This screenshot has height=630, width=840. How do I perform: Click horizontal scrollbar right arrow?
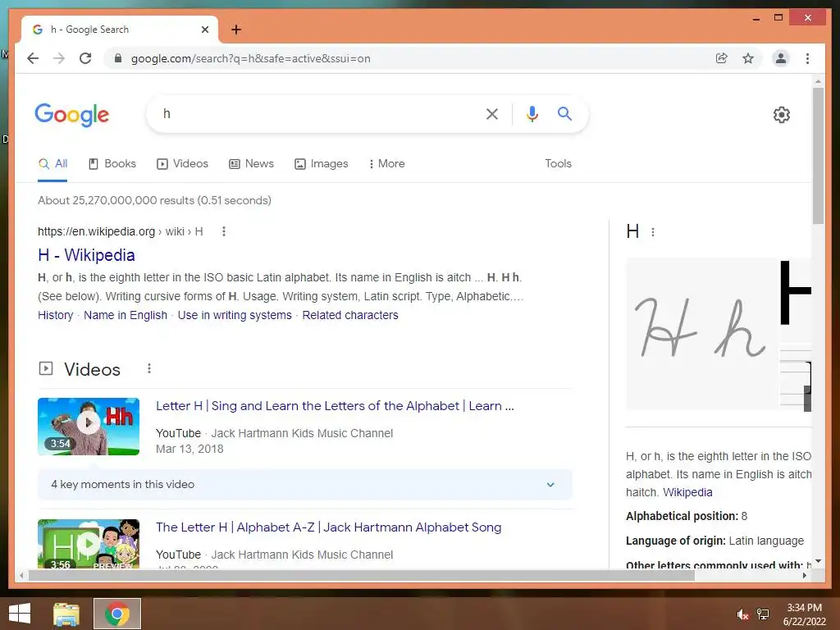[x=805, y=575]
